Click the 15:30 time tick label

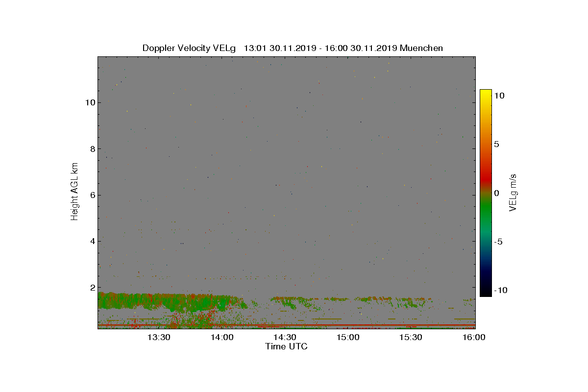[x=411, y=337]
